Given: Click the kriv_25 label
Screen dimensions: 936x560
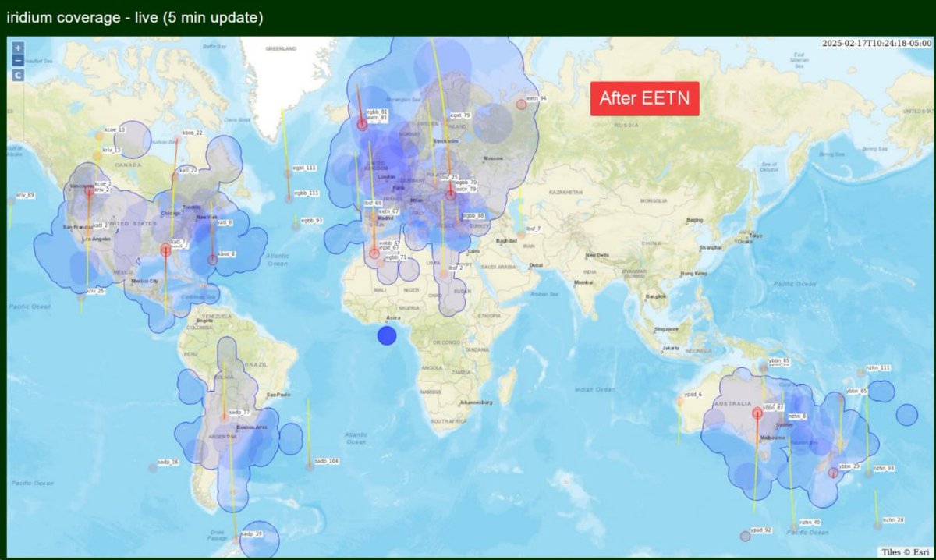Looking at the screenshot, I should 94,290.
